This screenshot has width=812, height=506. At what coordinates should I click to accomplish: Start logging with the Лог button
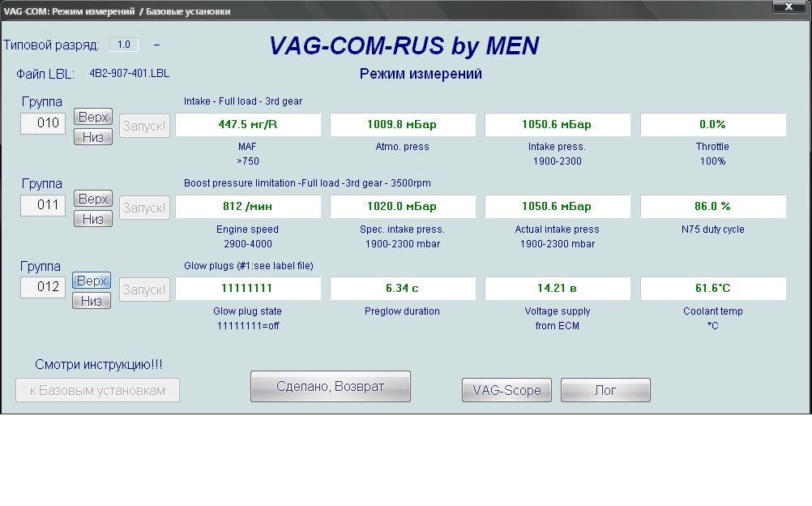pyautogui.click(x=605, y=390)
